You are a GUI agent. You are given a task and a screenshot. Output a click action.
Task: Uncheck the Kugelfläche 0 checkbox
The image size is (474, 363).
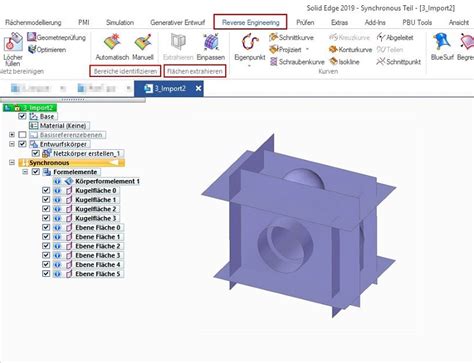coord(46,190)
